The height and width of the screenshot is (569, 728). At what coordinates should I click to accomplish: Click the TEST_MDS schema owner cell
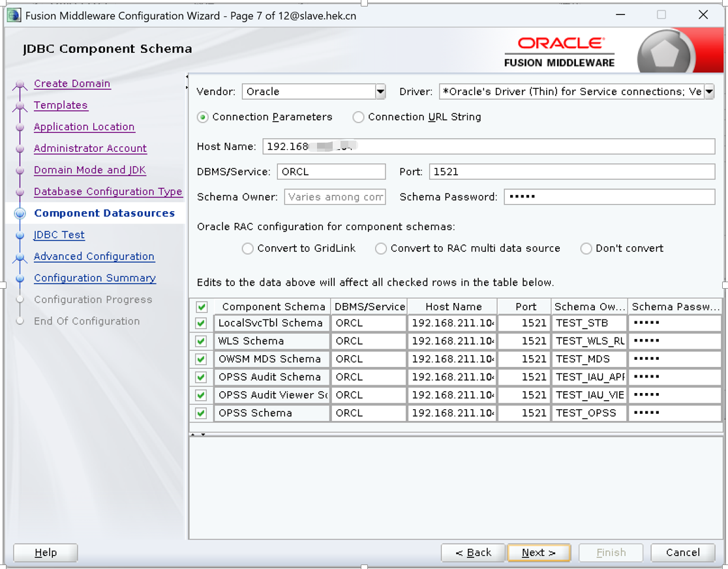coord(589,359)
